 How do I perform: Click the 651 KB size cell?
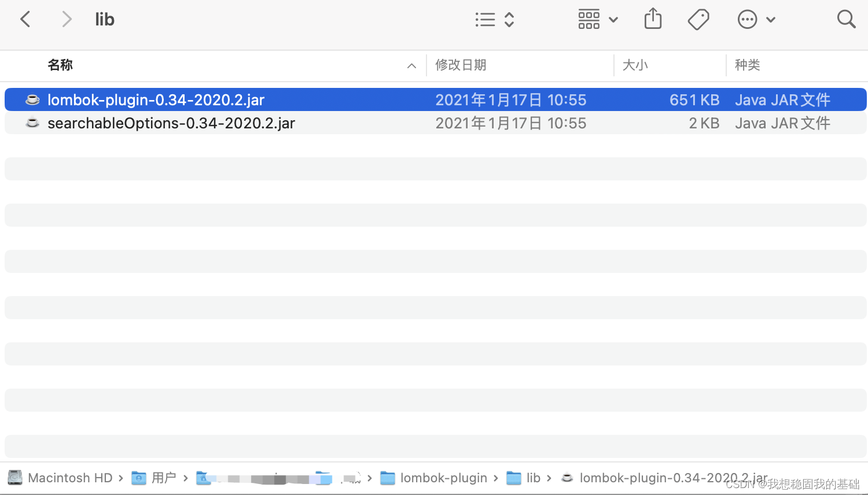[694, 100]
